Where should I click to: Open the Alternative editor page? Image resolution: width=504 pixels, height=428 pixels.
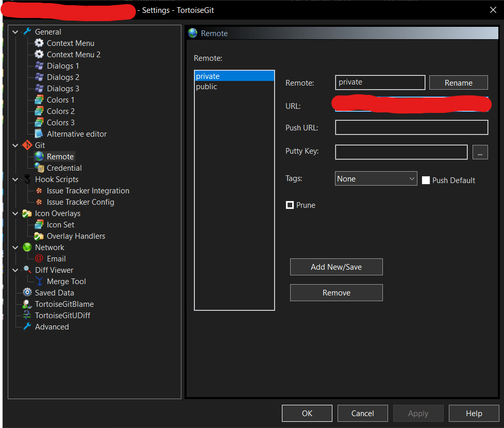click(x=77, y=134)
